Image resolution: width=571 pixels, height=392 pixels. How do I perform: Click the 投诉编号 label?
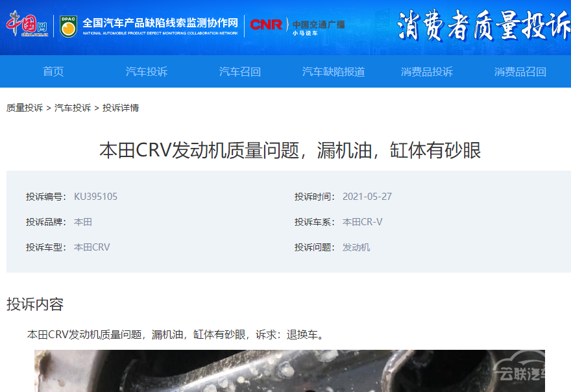pyautogui.click(x=46, y=197)
